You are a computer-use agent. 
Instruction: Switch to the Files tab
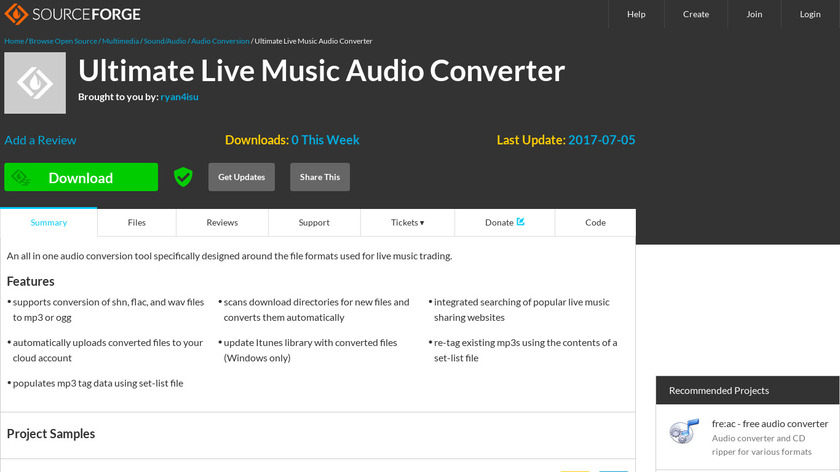pyautogui.click(x=136, y=222)
